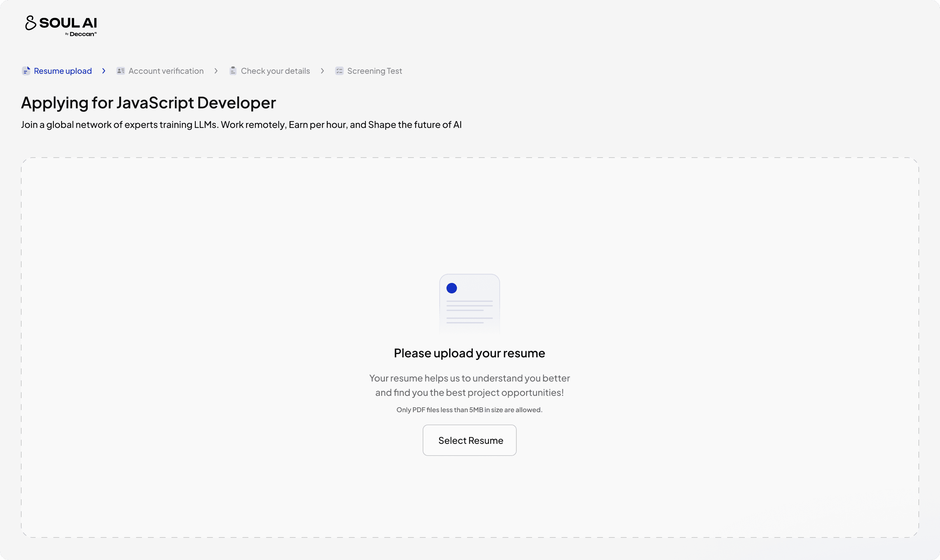Click the 'Applying for JavaScript Developer' title
940x560 pixels.
pyautogui.click(x=148, y=103)
